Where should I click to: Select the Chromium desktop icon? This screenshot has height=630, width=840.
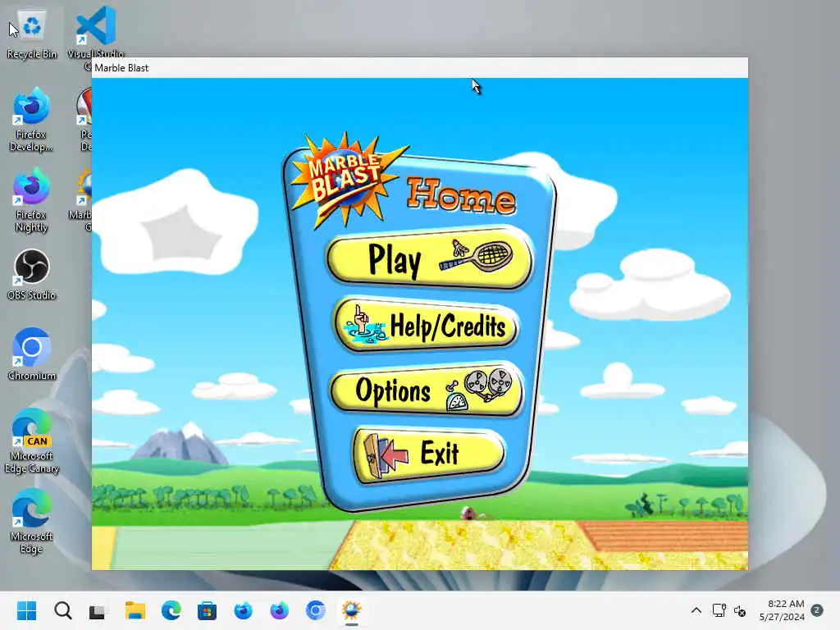pos(32,354)
